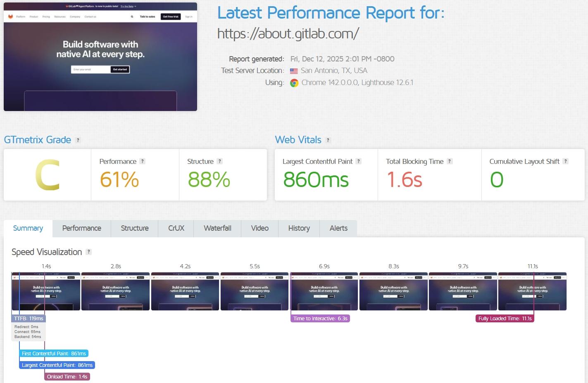
Task: Click the 88% structure score
Action: click(209, 180)
